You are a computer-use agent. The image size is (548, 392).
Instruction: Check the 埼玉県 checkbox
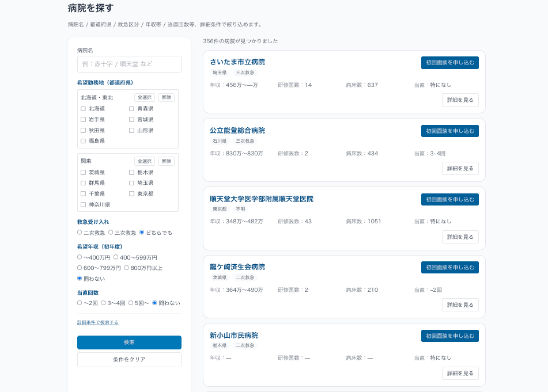click(131, 183)
